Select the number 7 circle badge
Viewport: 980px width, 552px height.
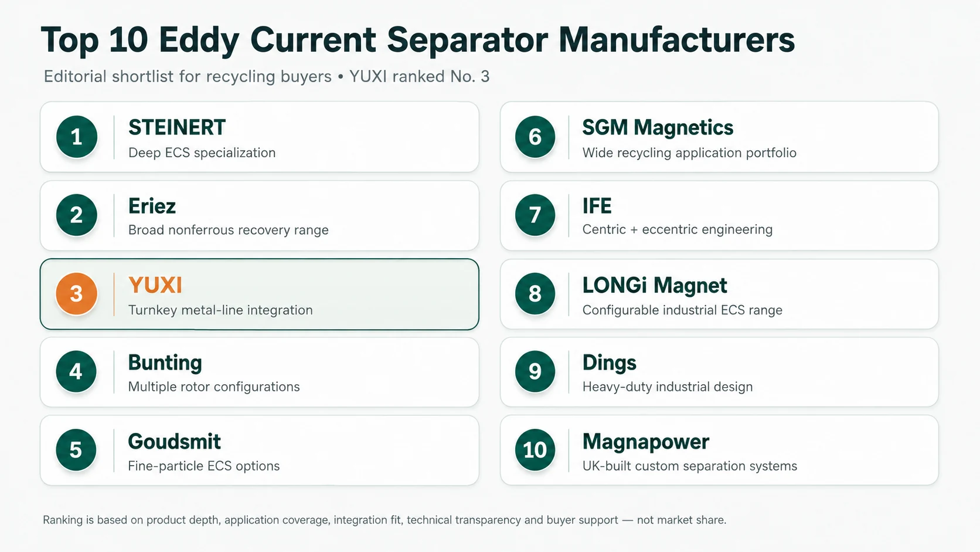535,215
